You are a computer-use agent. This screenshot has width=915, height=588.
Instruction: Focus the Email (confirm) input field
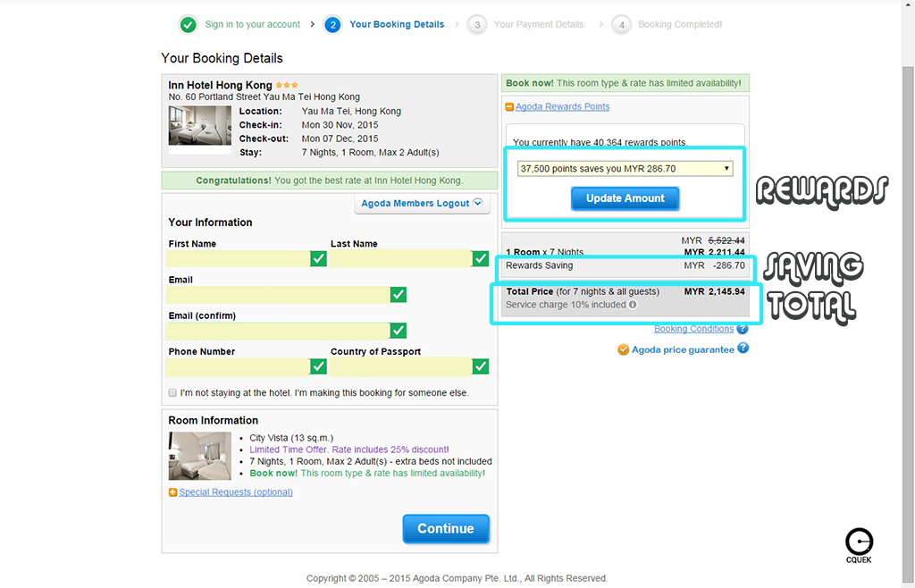coord(278,331)
